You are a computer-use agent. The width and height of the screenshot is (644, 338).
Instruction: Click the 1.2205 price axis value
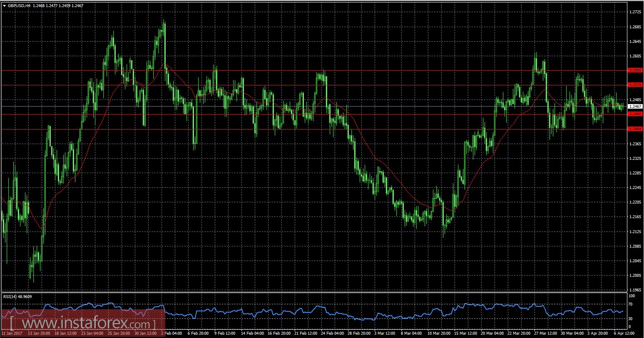(636, 202)
